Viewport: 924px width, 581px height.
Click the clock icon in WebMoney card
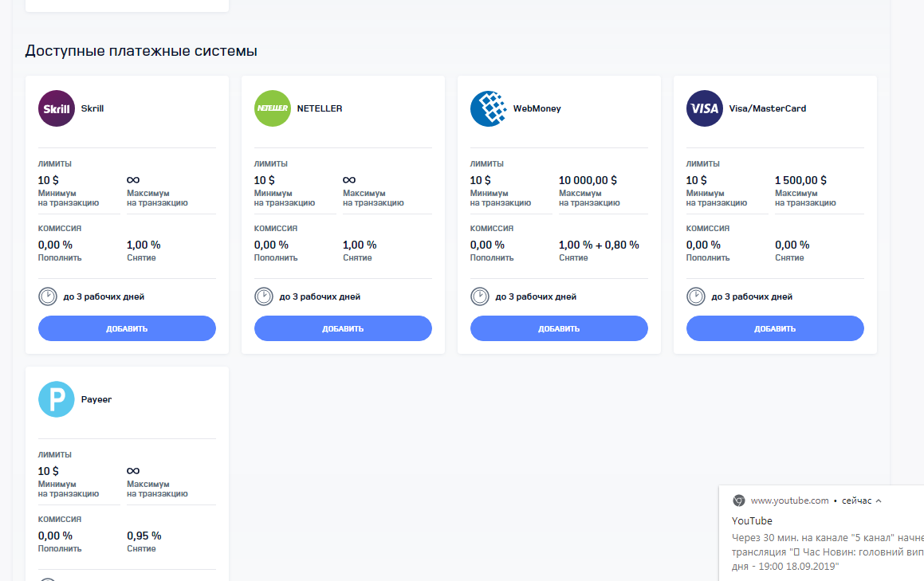coord(480,296)
